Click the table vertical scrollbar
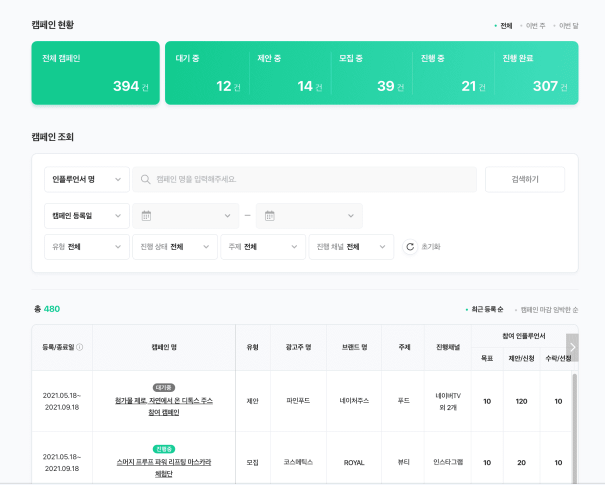Viewport: 605px width, 485px height. tap(575, 428)
